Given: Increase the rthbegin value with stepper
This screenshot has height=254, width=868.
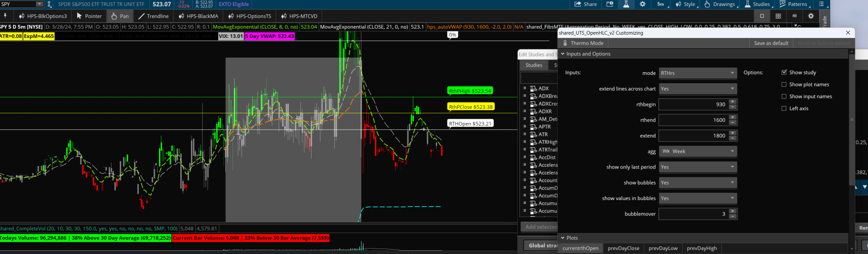Looking at the screenshot, I should (x=733, y=102).
